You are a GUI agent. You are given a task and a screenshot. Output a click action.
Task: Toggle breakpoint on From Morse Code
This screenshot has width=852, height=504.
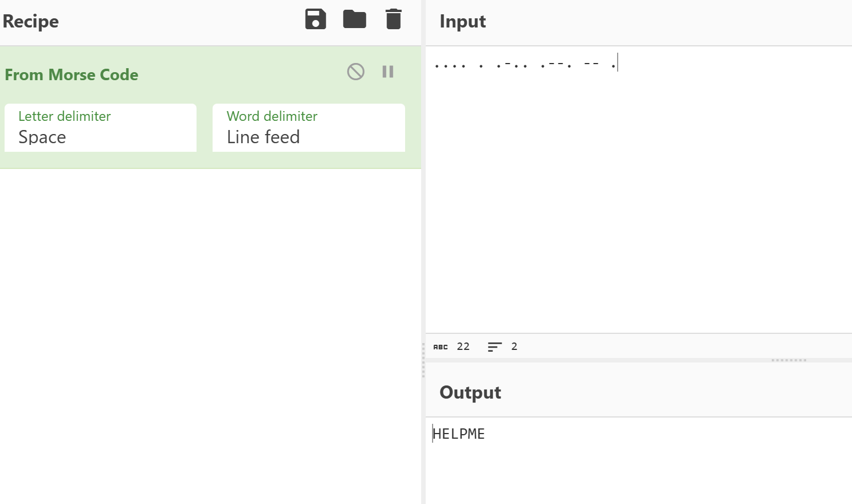click(x=388, y=72)
